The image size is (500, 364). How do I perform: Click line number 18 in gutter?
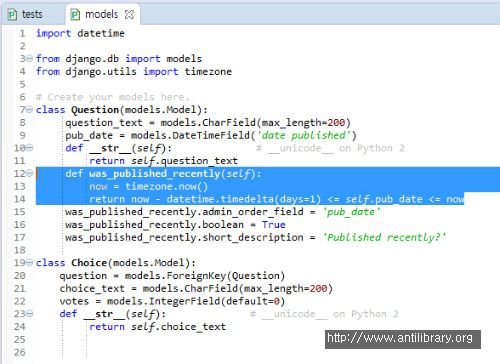pyautogui.click(x=20, y=250)
